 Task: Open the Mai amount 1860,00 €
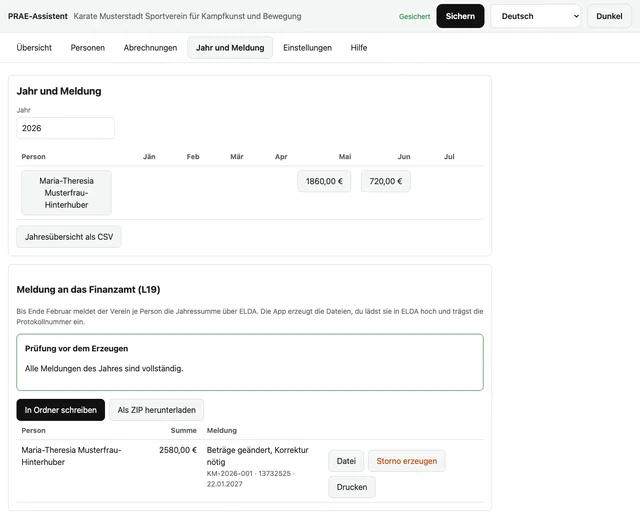point(324,181)
